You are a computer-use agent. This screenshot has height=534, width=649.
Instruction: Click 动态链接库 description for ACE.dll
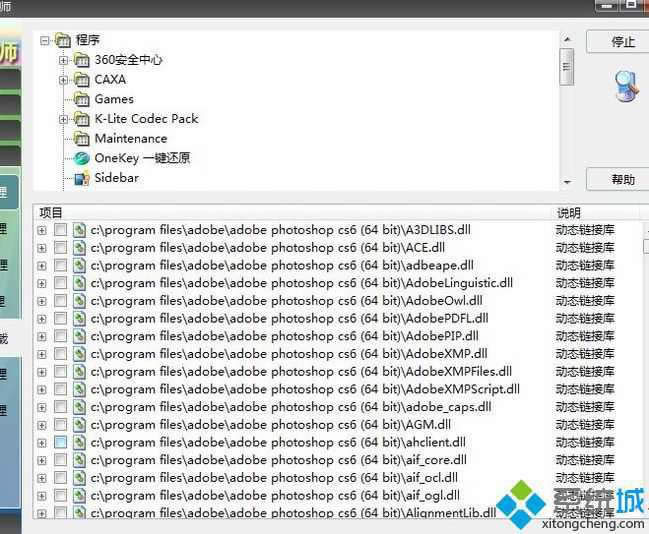[585, 248]
